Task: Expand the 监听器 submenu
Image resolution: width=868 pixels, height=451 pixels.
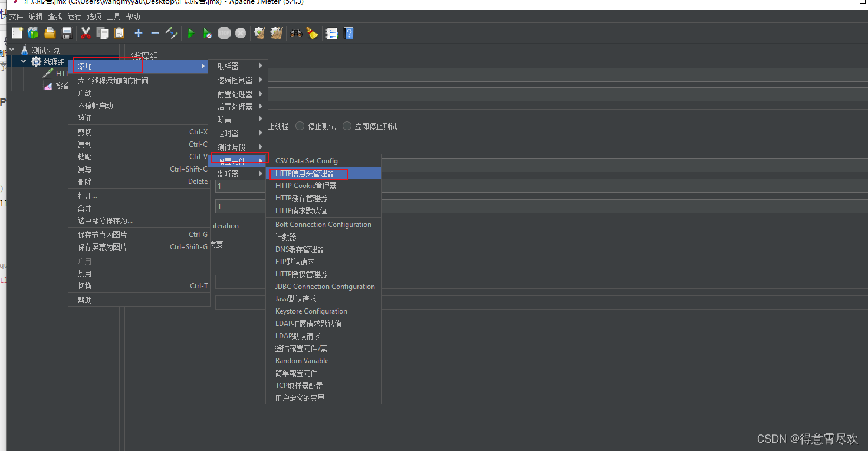Action: (x=238, y=174)
